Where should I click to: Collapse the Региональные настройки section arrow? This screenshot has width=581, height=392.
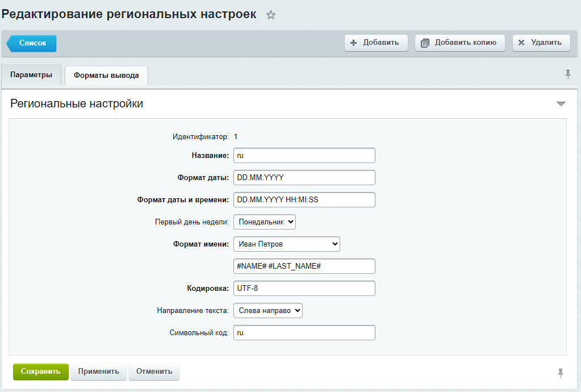tap(561, 104)
